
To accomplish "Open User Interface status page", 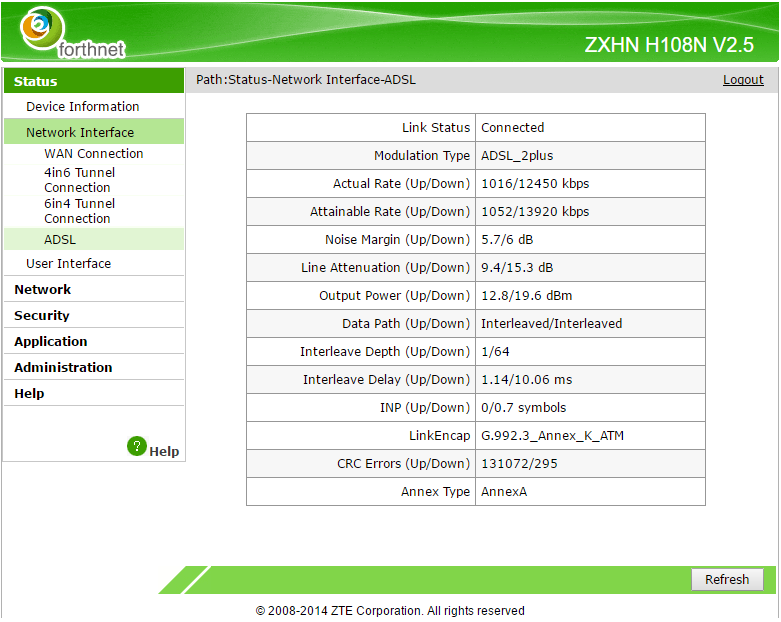I will (x=68, y=263).
